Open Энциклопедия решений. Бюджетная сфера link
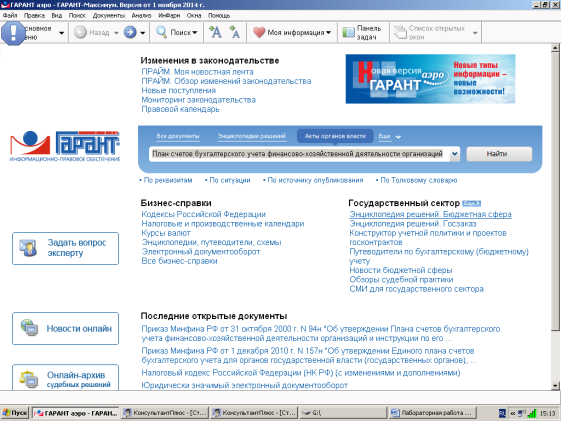This screenshot has width=561, height=421. 430,214
